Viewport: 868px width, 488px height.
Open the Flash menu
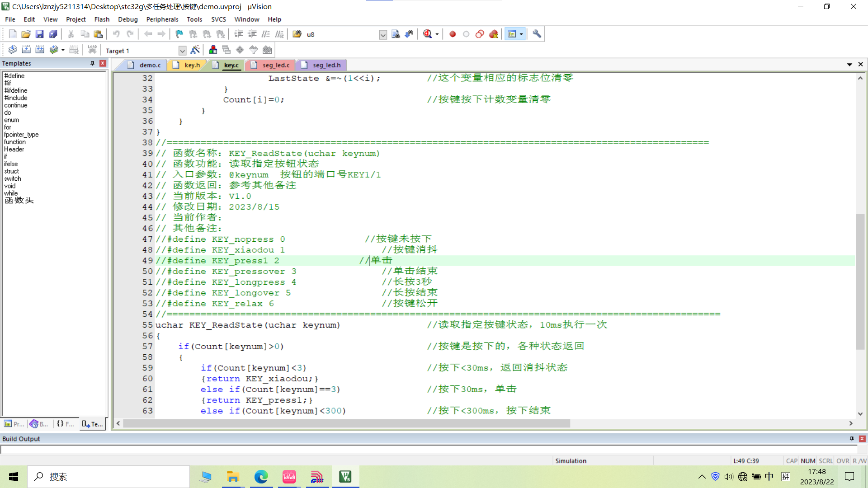tap(102, 19)
